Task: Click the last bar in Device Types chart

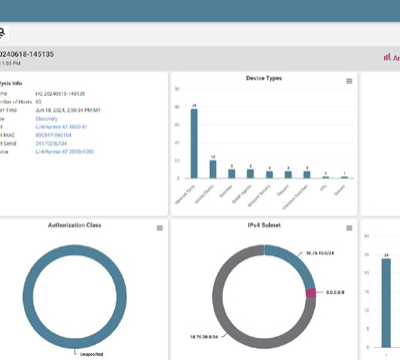Action: [344, 177]
